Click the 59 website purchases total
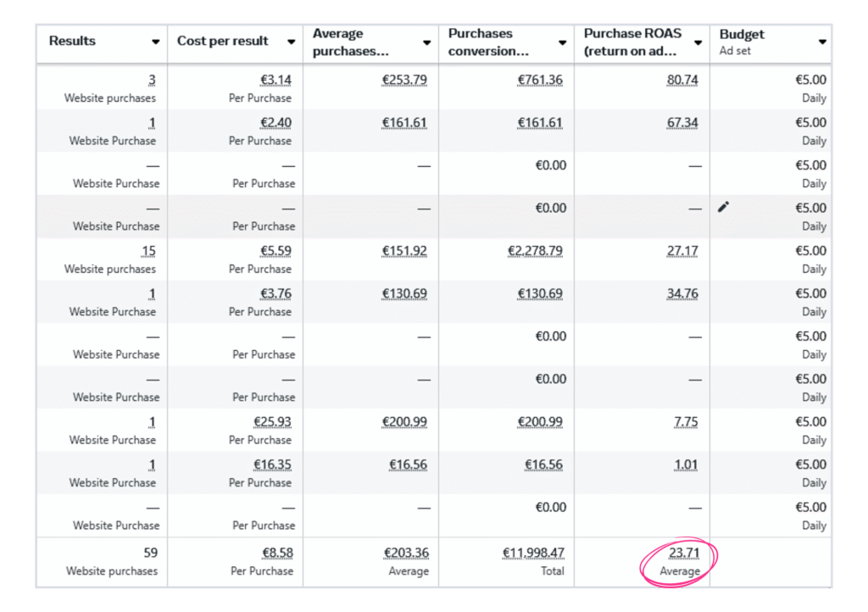The width and height of the screenshot is (868, 612). tap(150, 553)
